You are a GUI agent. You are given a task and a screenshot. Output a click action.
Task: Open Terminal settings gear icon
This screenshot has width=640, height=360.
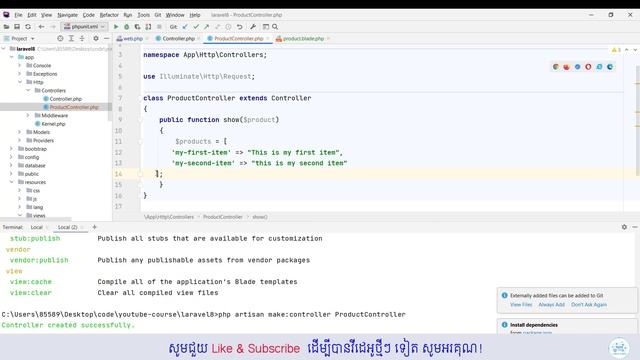tap(624, 227)
